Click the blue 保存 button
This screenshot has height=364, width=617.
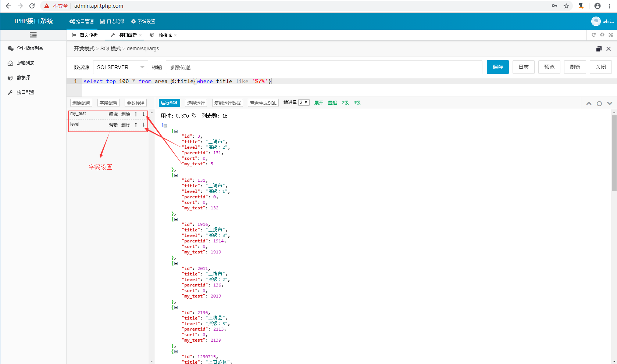(x=498, y=67)
